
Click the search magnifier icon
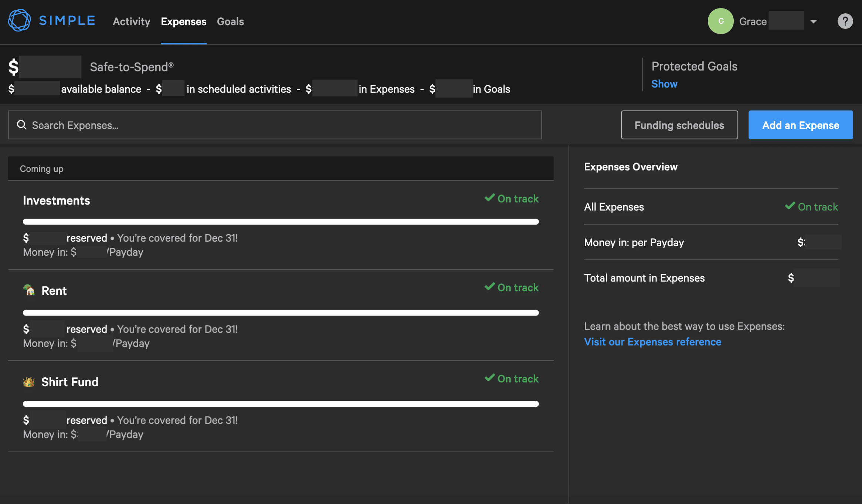tap(22, 125)
